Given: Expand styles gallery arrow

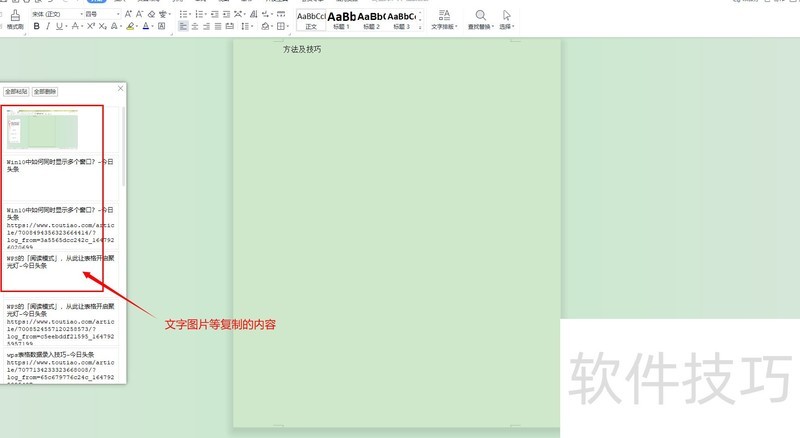Looking at the screenshot, I should tap(420, 27).
